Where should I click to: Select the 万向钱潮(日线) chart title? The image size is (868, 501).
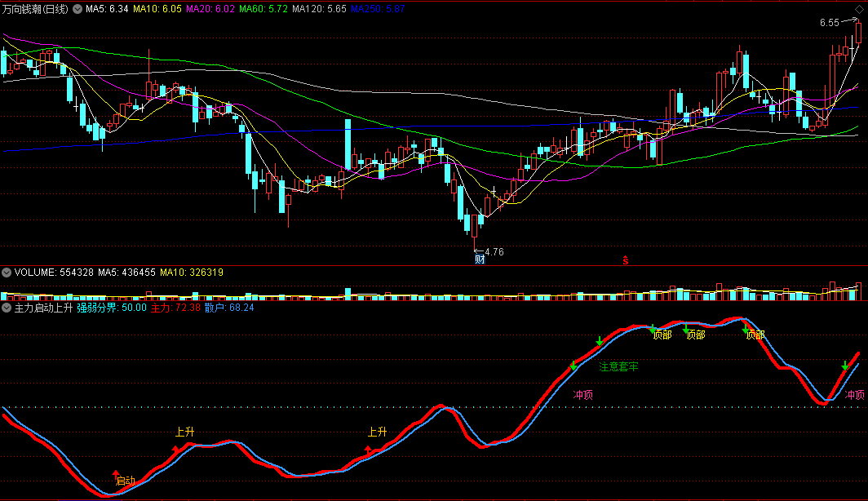[35, 9]
